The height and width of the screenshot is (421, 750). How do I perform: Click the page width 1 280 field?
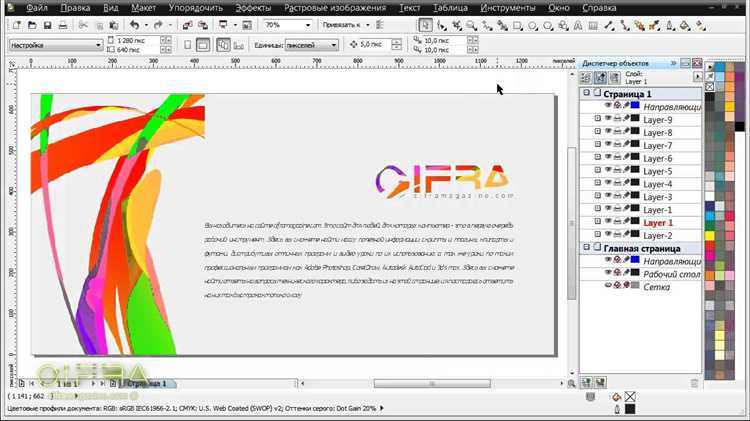click(x=136, y=41)
